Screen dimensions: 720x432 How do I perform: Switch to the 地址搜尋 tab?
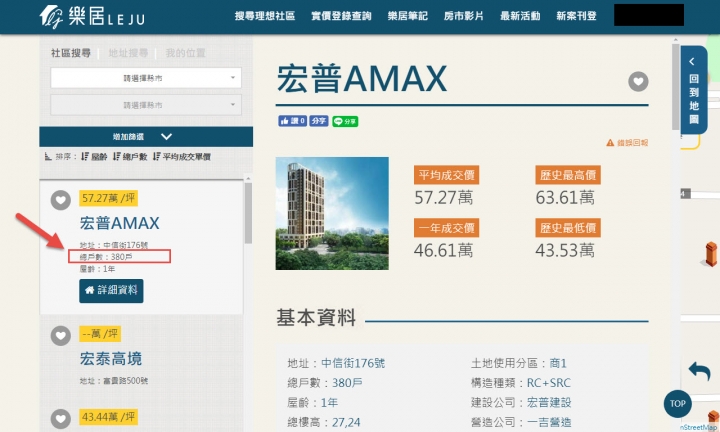[128, 53]
